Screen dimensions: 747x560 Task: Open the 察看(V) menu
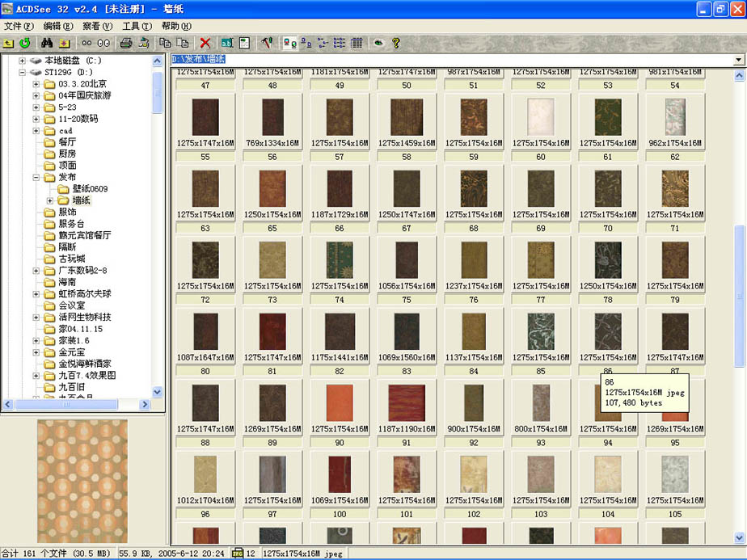click(x=97, y=26)
